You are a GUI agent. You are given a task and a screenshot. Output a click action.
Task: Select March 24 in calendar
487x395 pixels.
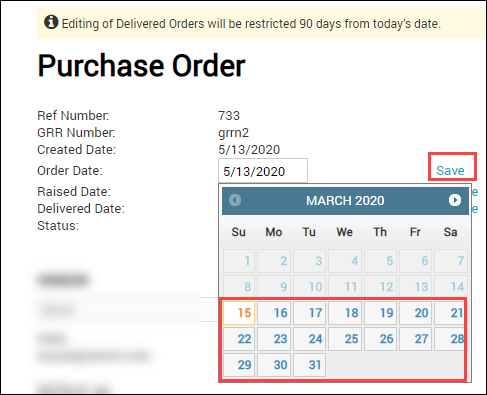(310, 339)
